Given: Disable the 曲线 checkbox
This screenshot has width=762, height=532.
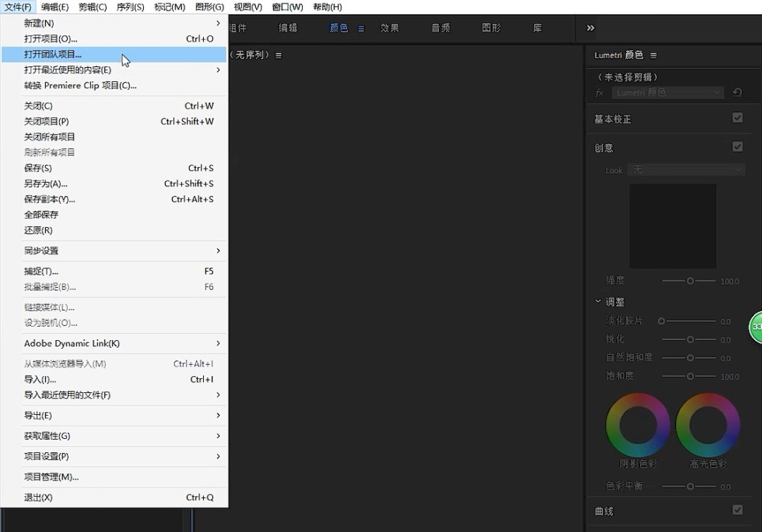Looking at the screenshot, I should click(737, 509).
